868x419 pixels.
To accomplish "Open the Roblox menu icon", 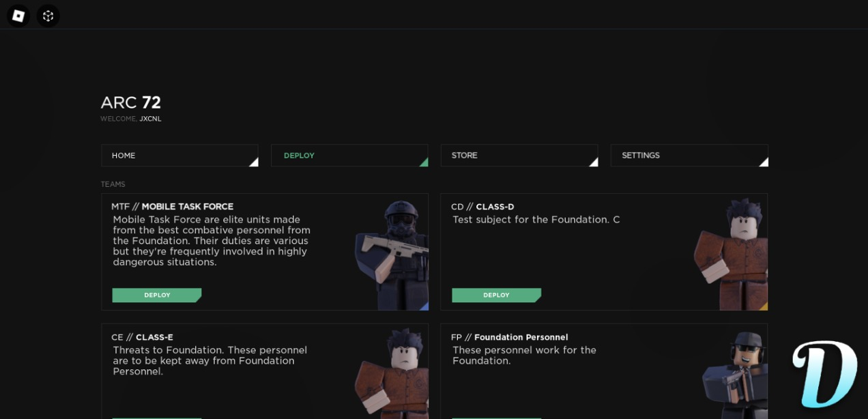I will click(18, 15).
